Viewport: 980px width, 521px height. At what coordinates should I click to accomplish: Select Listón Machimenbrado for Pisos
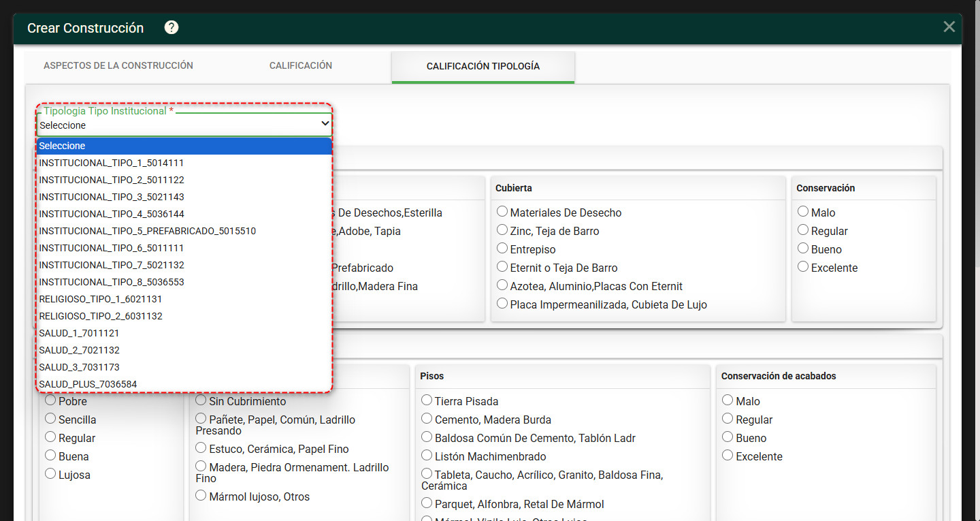[427, 456]
